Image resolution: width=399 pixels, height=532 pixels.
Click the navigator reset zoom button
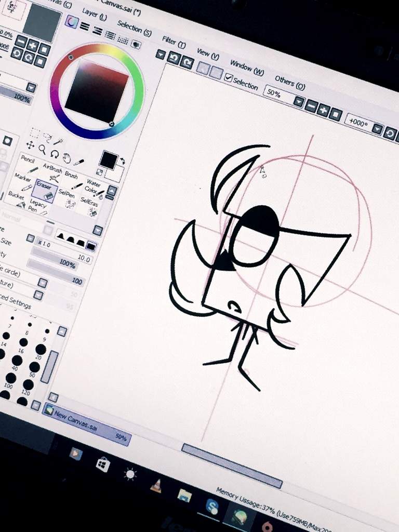point(44,49)
